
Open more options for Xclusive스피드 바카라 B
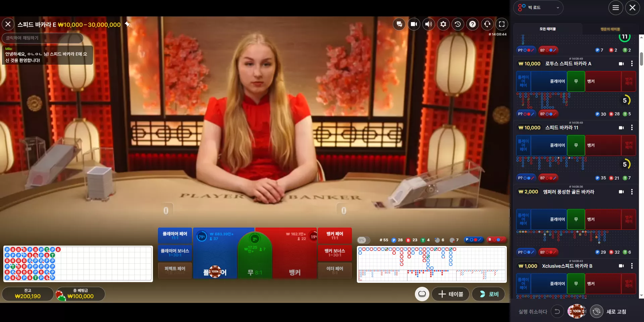(632, 266)
